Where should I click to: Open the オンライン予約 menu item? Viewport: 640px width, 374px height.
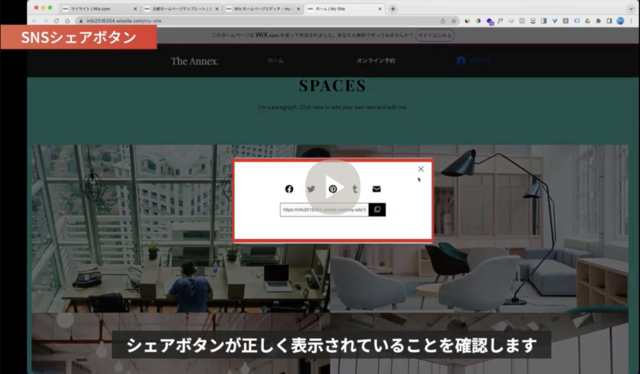376,60
